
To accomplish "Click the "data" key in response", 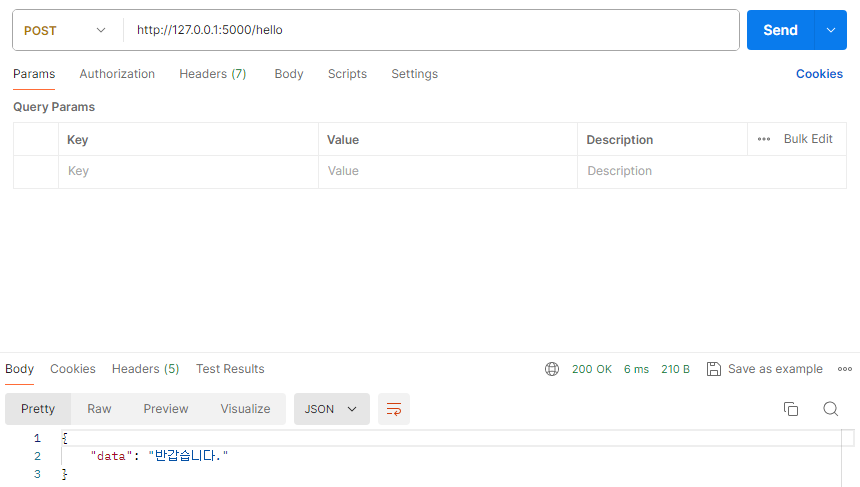I will [x=111, y=456].
